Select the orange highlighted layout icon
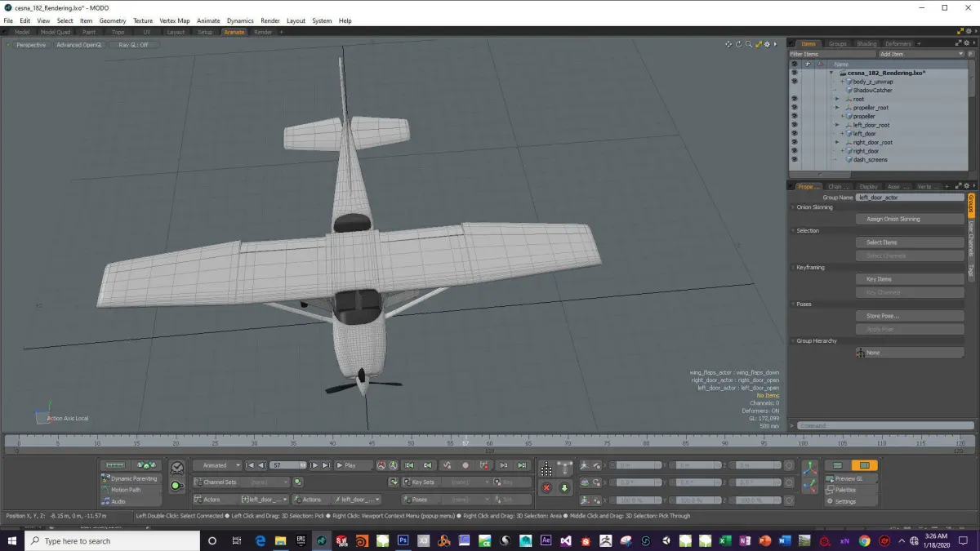 tap(866, 465)
